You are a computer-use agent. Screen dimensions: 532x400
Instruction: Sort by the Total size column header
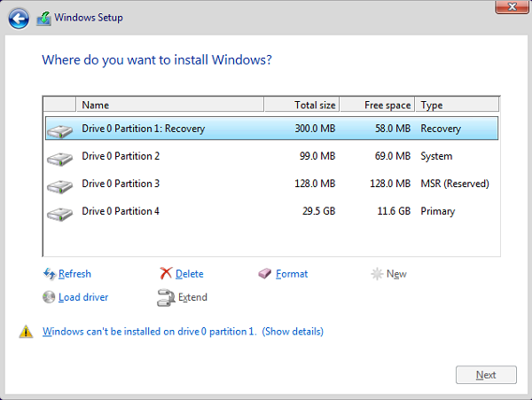(301, 105)
